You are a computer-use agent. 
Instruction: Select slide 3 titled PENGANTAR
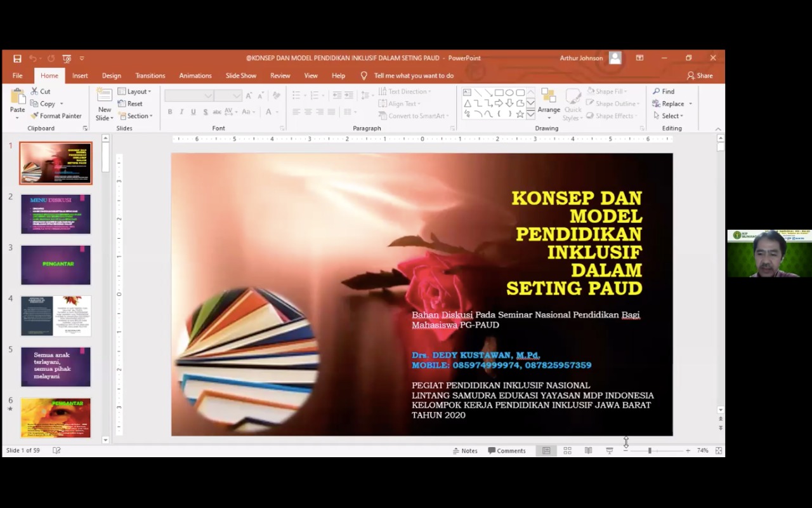pyautogui.click(x=56, y=264)
